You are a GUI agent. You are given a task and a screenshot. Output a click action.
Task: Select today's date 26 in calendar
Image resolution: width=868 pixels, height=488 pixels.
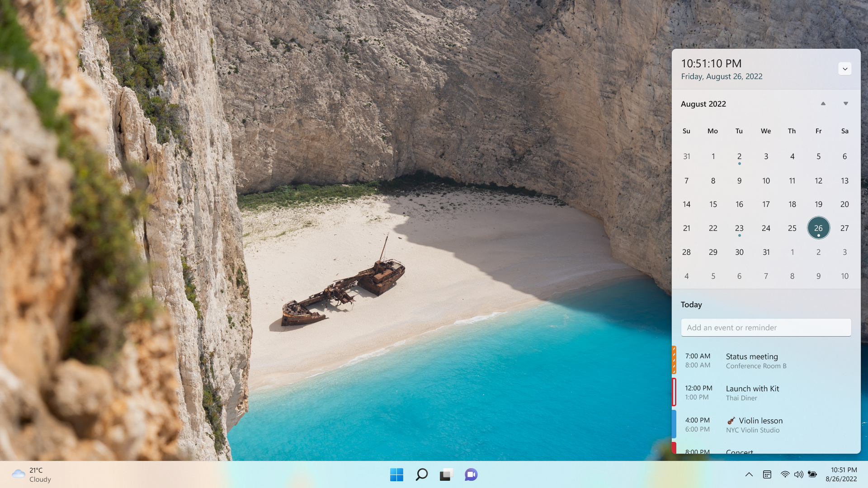(x=818, y=228)
